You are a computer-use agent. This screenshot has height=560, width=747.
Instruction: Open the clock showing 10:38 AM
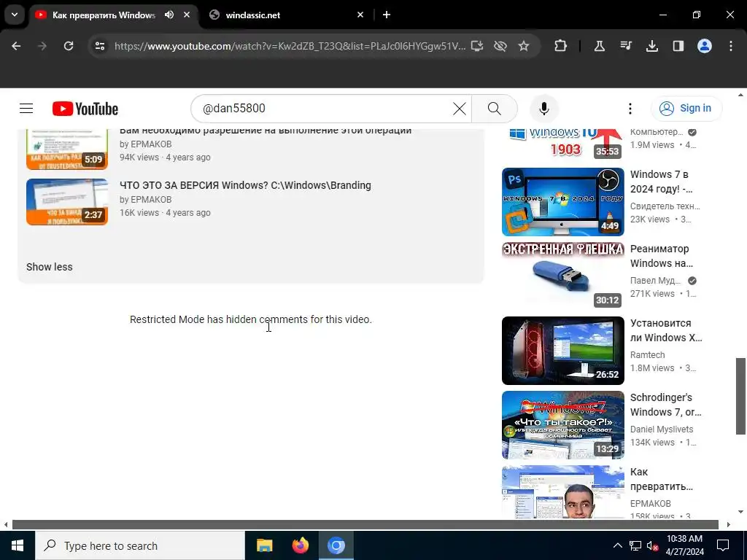(684, 545)
